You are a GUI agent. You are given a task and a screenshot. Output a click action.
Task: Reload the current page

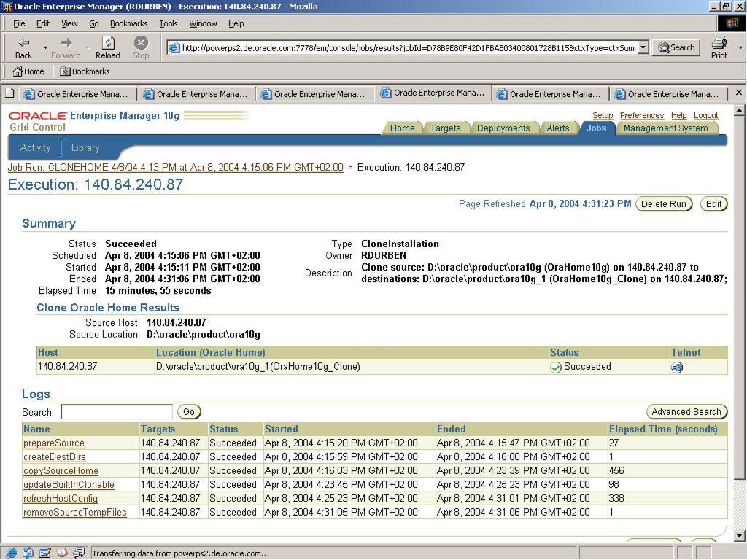(108, 47)
